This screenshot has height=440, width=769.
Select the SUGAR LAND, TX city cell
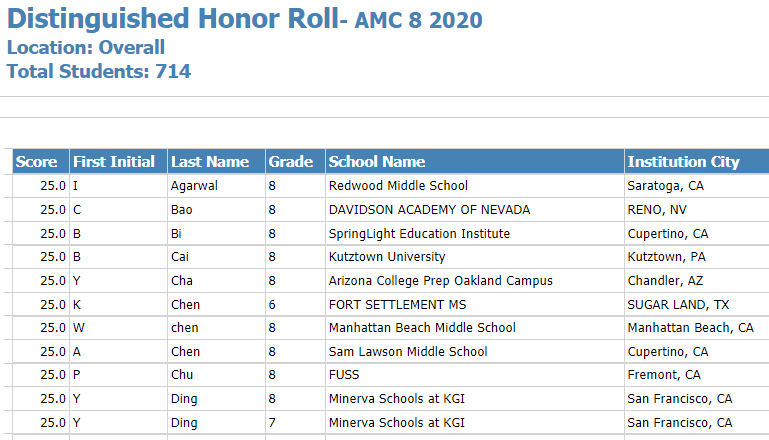tap(697, 305)
